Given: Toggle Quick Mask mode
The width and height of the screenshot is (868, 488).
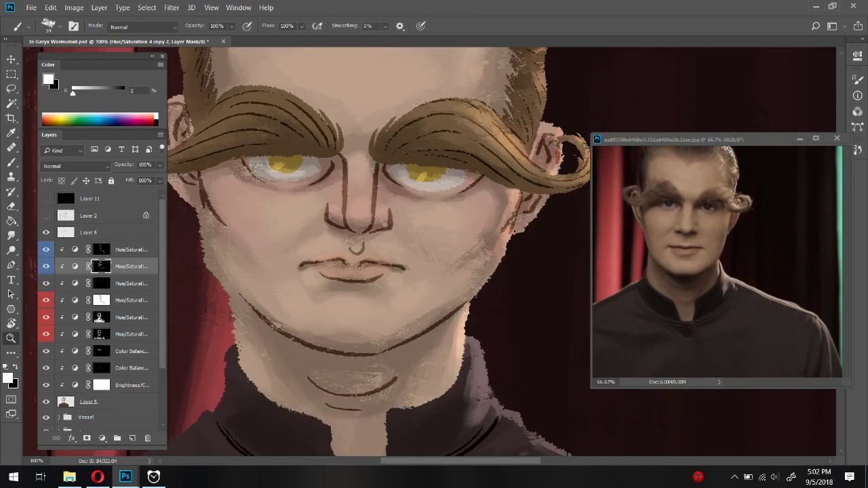Looking at the screenshot, I should tap(12, 399).
